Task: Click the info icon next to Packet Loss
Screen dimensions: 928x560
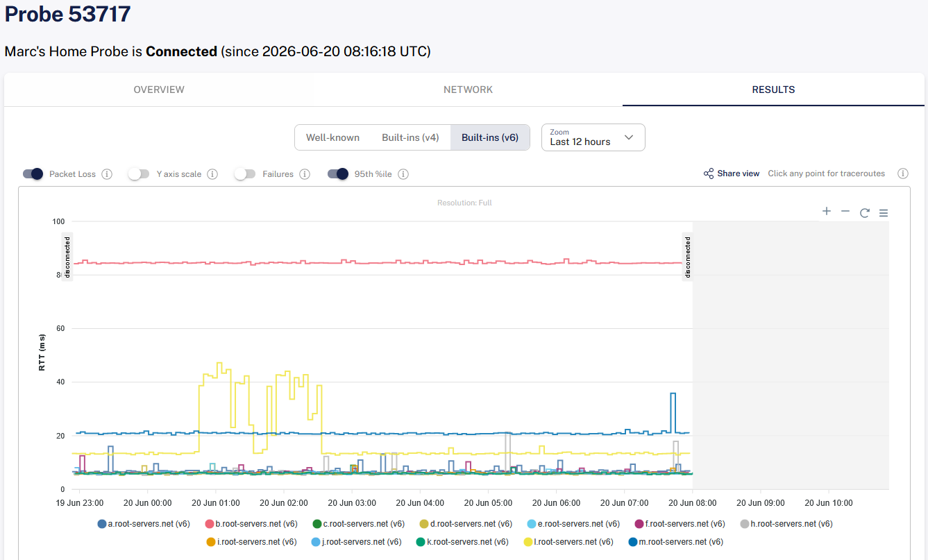Action: point(107,174)
